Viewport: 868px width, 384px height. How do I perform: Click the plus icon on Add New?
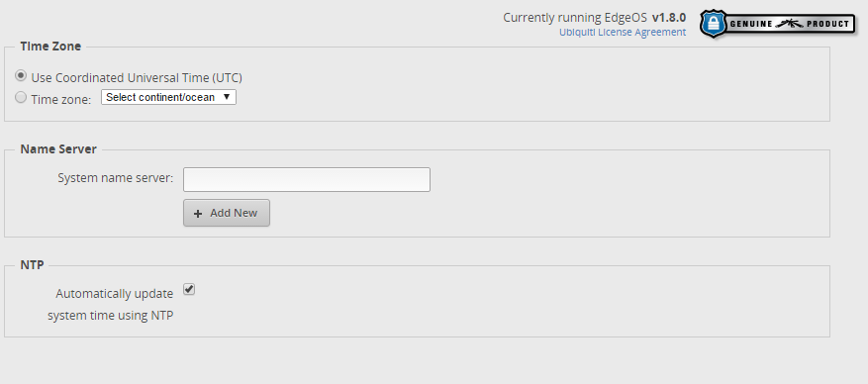coord(198,214)
